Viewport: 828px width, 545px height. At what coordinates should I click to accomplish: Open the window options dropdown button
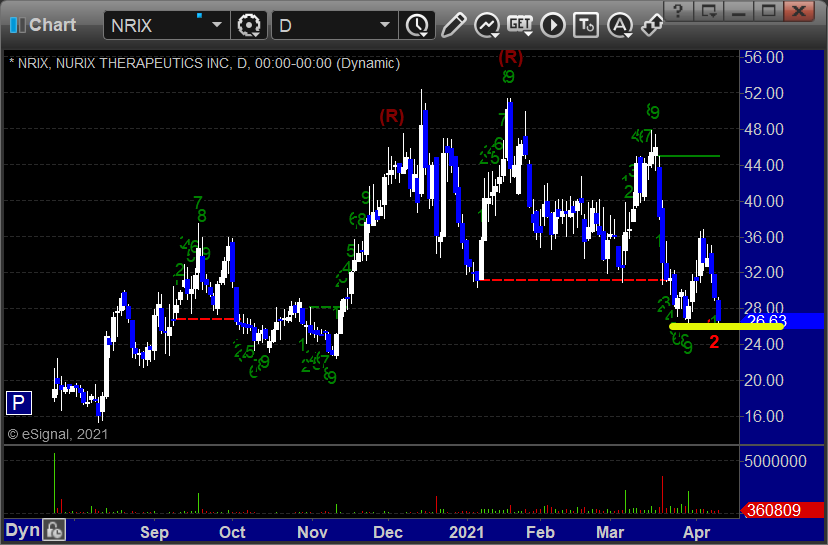pyautogui.click(x=709, y=11)
